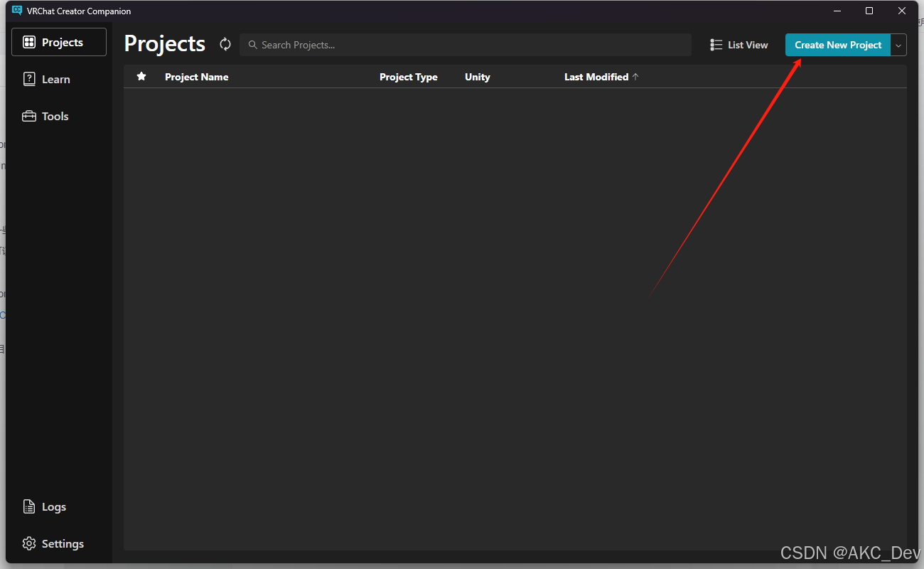924x569 pixels.
Task: Open the Settings page
Action: [x=59, y=543]
